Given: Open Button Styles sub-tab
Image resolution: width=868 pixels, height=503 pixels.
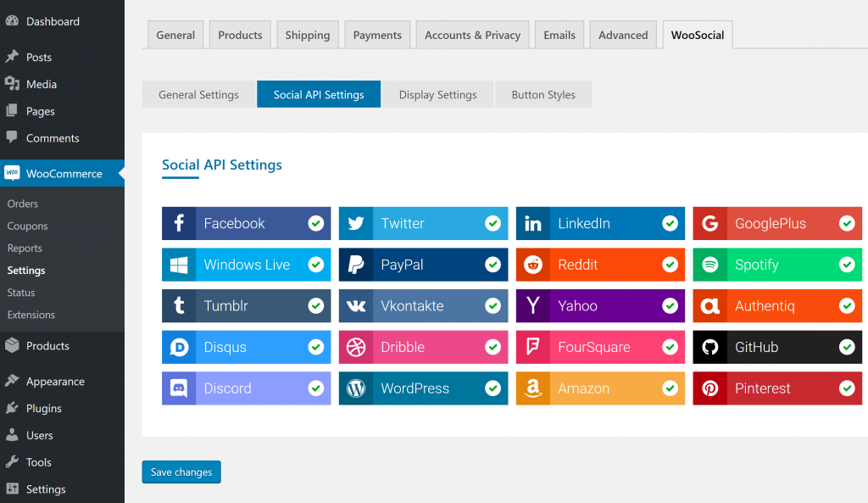Looking at the screenshot, I should point(543,94).
